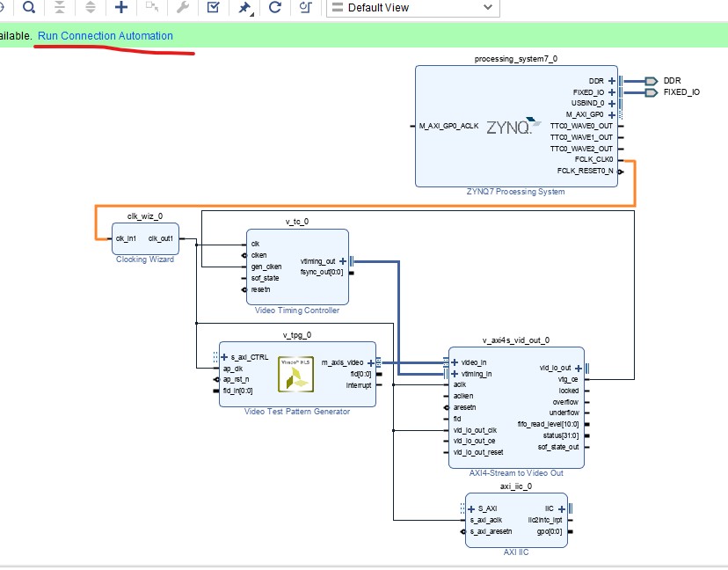Open the Default View dropdown

pyautogui.click(x=411, y=8)
